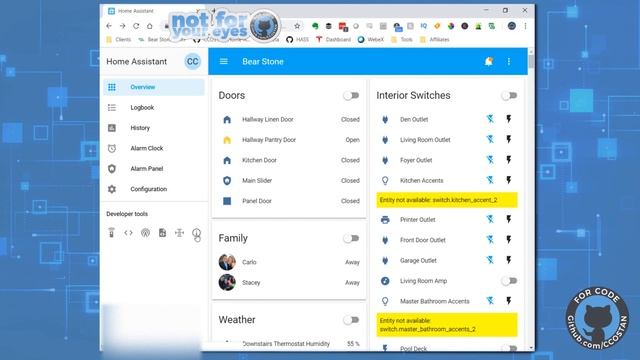The image size is (640, 360).
Task: Open the Hallway Linen Door entity
Action: point(289,119)
